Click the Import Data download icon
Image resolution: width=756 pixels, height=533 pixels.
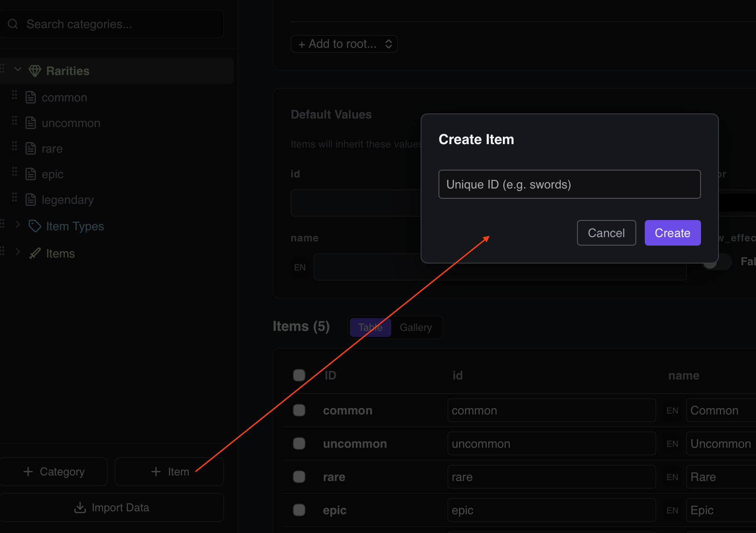coord(80,507)
